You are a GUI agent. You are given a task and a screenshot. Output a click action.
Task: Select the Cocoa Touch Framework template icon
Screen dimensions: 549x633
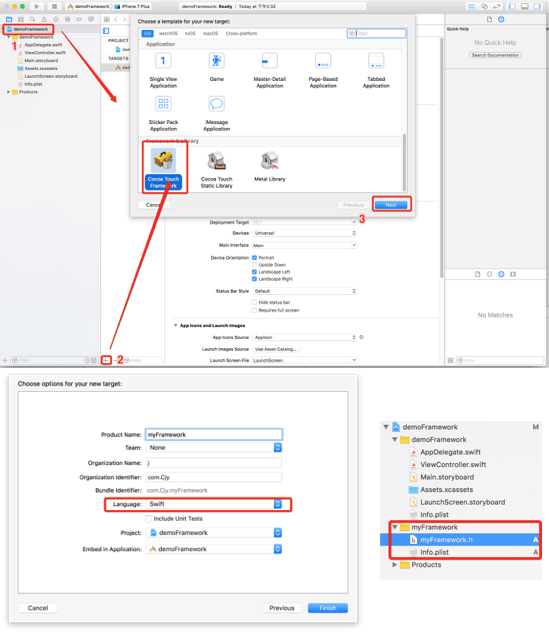coord(163,160)
